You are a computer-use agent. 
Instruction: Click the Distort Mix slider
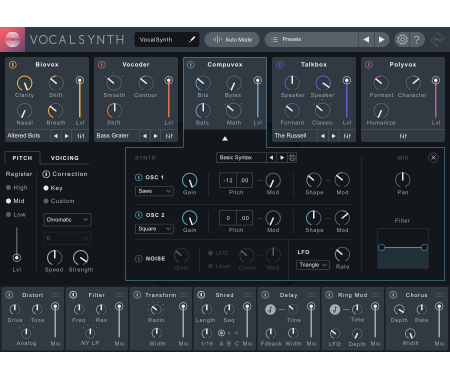click(55, 321)
